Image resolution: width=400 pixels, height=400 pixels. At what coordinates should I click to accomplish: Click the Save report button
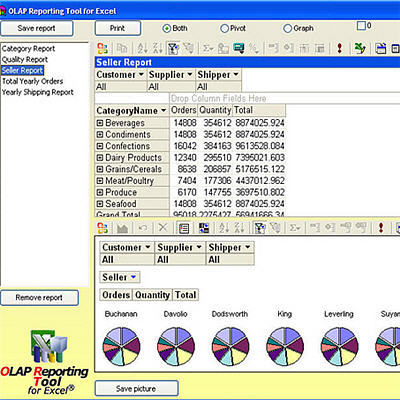[37, 28]
